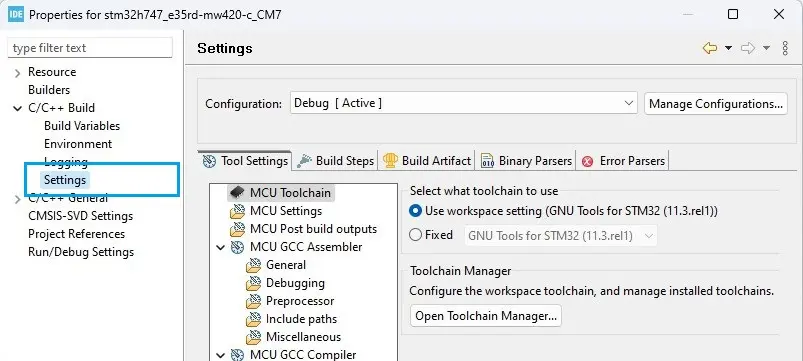Click the Include paths folder icon
803x361 pixels.
pos(253,319)
